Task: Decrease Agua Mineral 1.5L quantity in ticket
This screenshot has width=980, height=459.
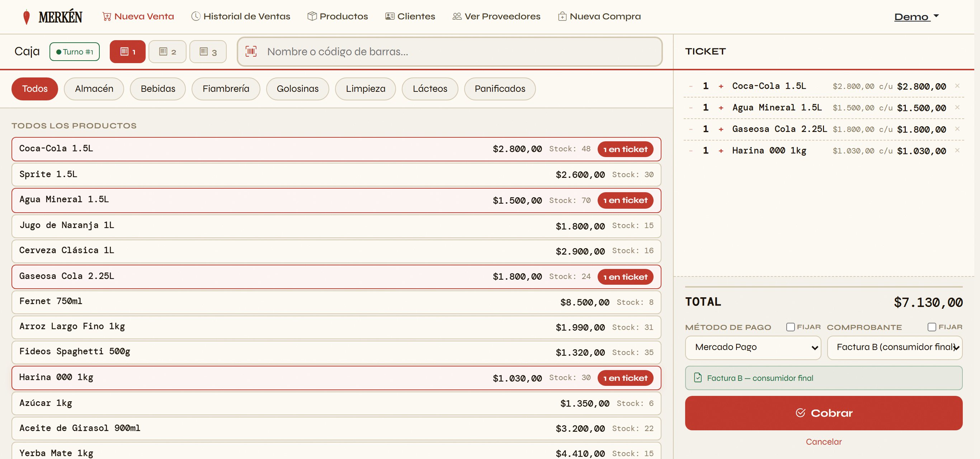Action: click(691, 108)
